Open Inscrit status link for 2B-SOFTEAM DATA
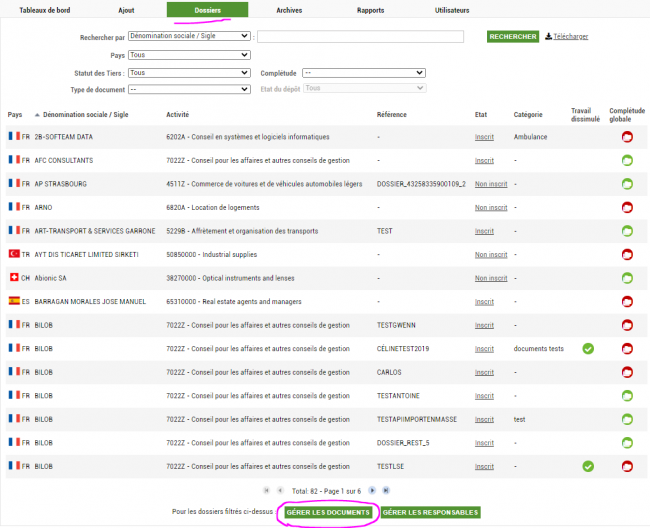 [484, 137]
